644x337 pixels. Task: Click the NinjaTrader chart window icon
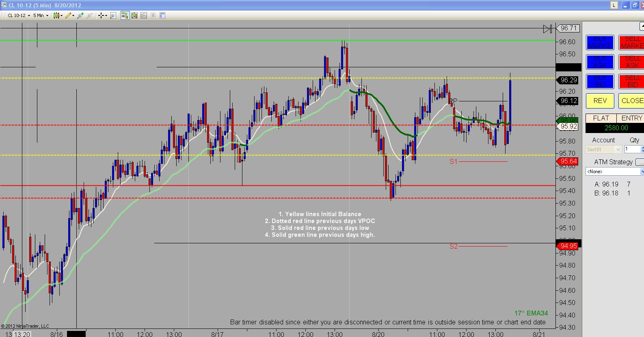point(4,5)
